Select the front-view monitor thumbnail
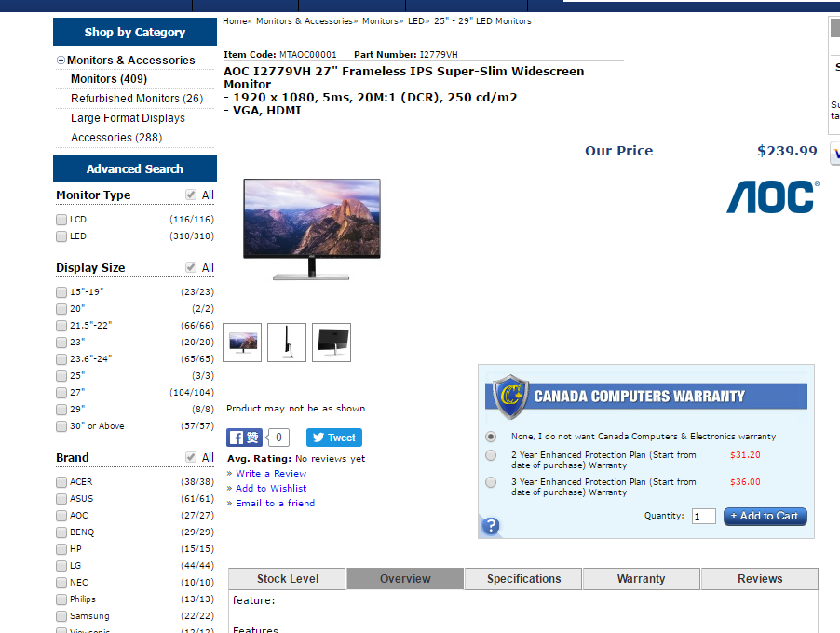This screenshot has width=840, height=633. 243,343
